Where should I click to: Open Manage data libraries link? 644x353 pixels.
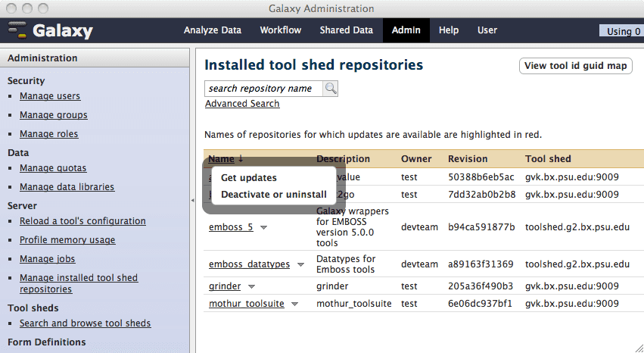[67, 187]
